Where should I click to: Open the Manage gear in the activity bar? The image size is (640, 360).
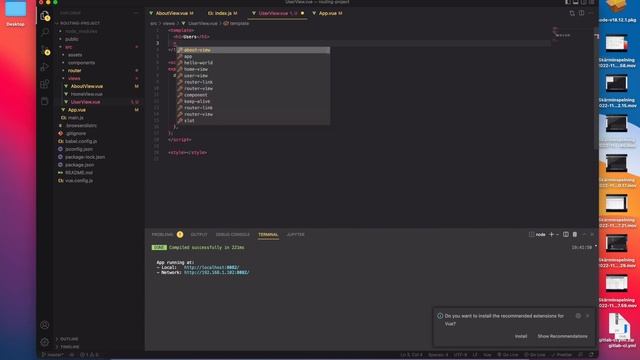(x=45, y=342)
